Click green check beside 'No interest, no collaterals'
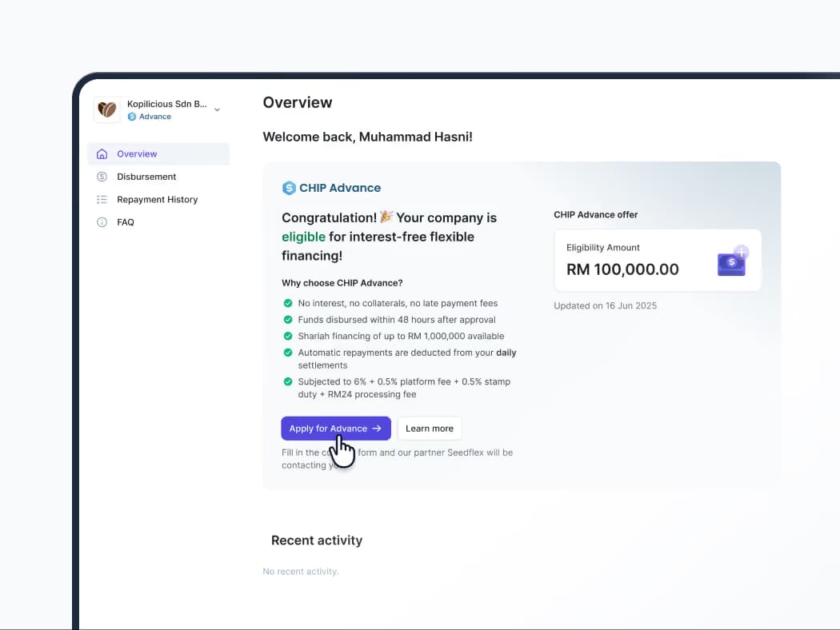Screen dimensions: 840x630 tap(288, 304)
